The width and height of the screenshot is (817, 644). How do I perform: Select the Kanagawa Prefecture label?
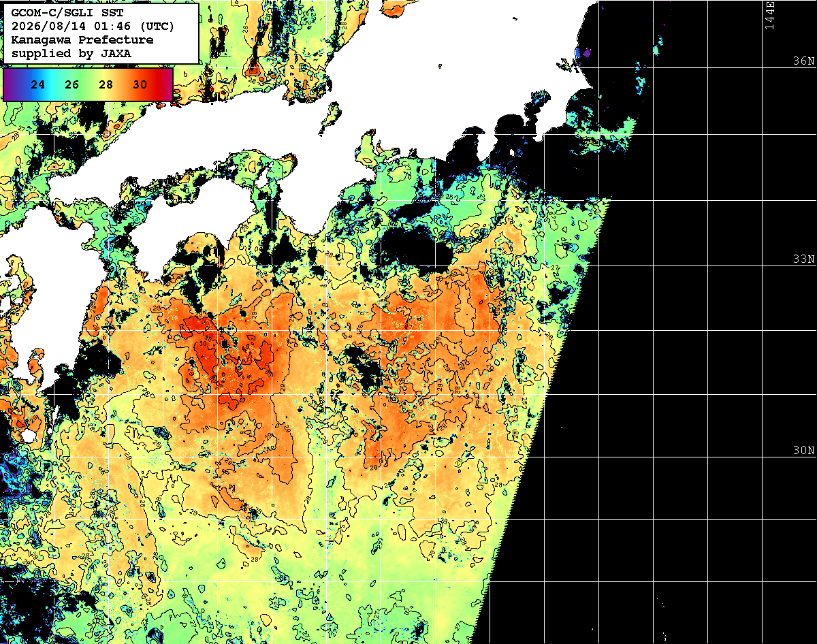tap(82, 40)
